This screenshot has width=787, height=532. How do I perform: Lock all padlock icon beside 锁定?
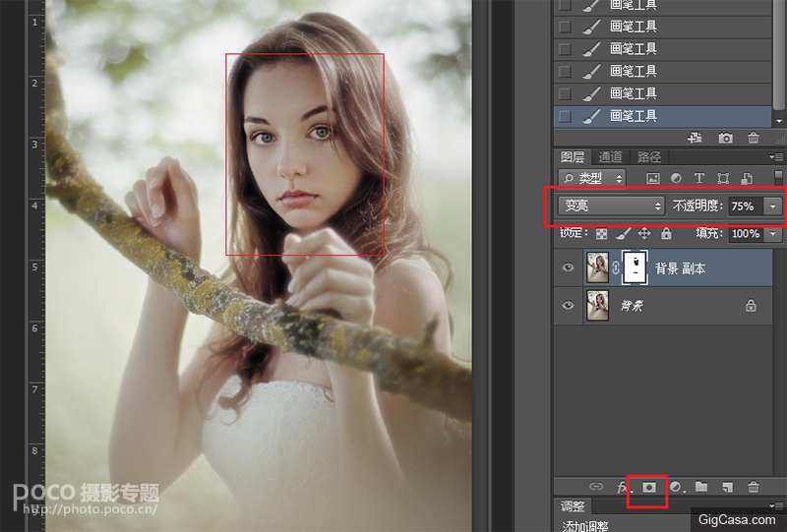click(x=666, y=233)
